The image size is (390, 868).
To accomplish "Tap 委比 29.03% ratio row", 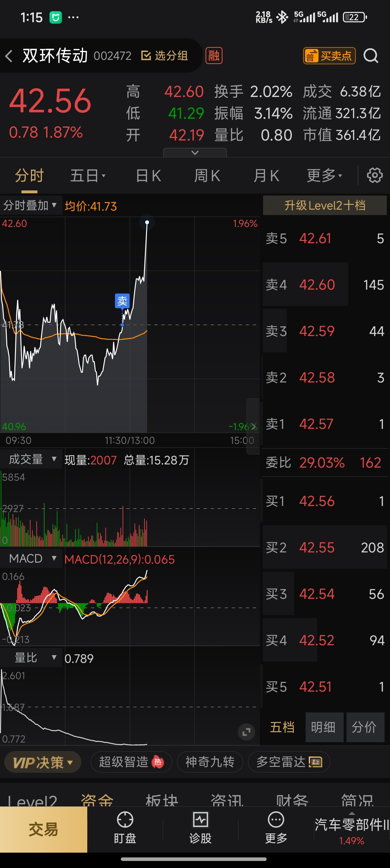I will [325, 462].
